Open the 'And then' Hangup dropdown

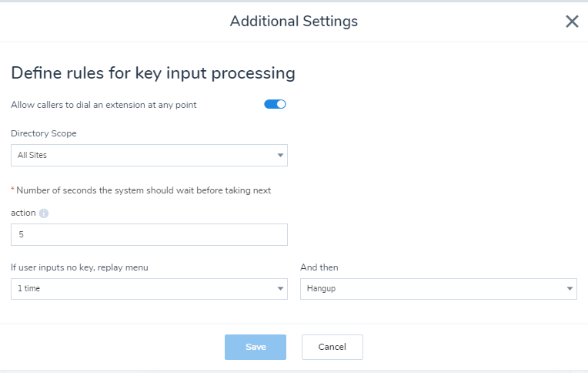coord(439,288)
